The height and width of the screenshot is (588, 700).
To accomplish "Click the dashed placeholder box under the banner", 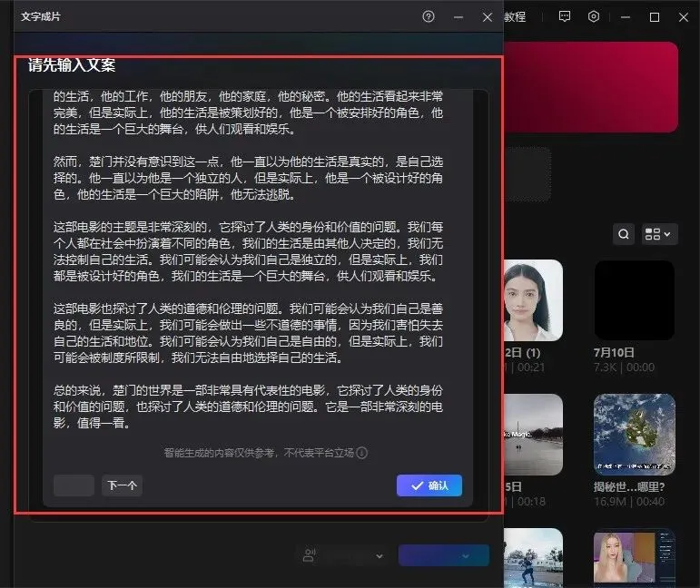I will tap(527, 174).
